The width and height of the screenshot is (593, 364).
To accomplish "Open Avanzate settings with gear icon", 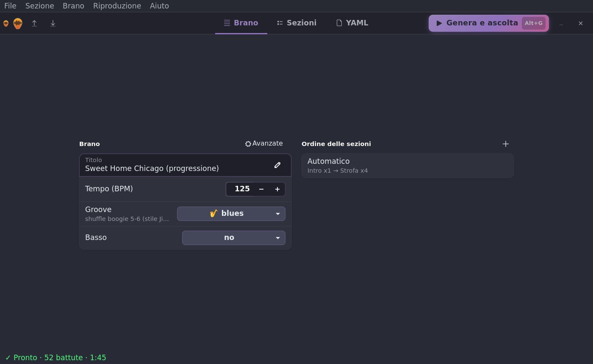I will (x=264, y=143).
